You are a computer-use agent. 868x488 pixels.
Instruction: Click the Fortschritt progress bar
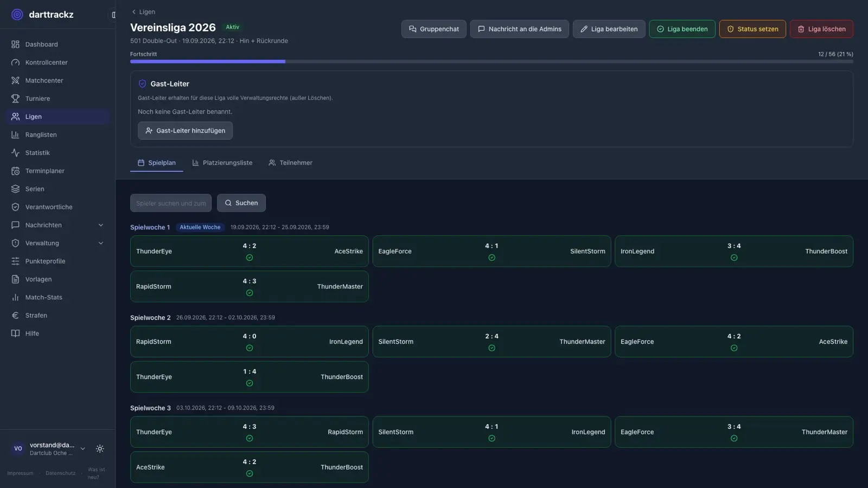coord(492,62)
